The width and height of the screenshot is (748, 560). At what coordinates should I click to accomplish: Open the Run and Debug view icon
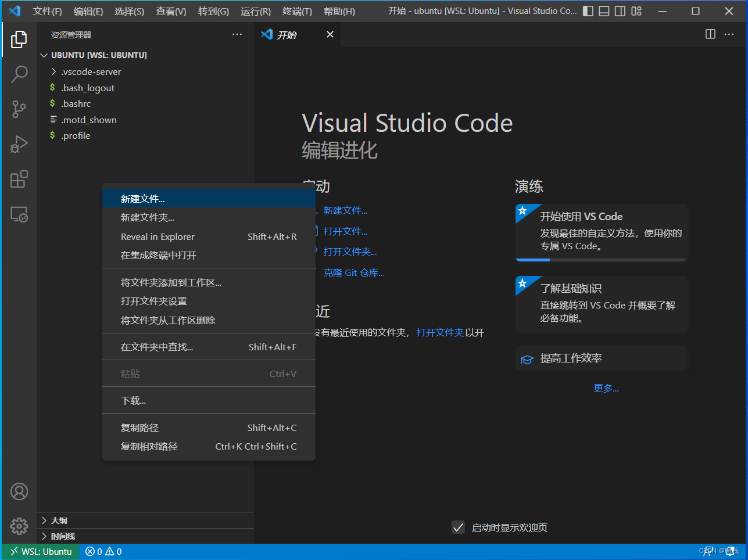tap(19, 144)
